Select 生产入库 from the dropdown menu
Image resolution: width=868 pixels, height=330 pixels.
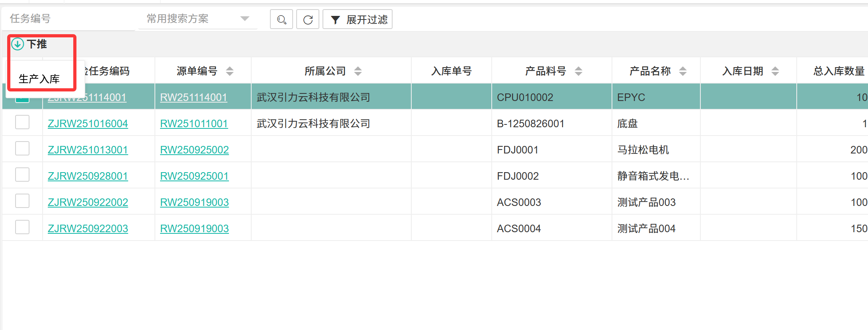click(x=39, y=79)
